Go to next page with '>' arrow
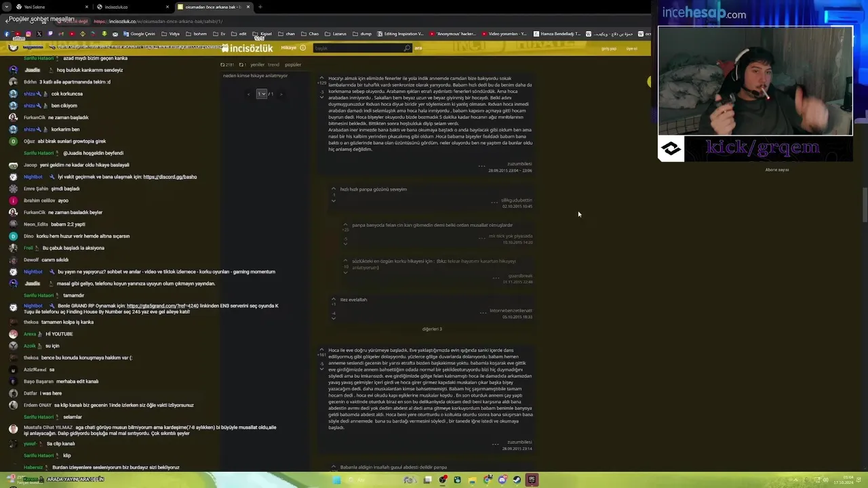Viewport: 868px width, 488px height. (x=281, y=94)
